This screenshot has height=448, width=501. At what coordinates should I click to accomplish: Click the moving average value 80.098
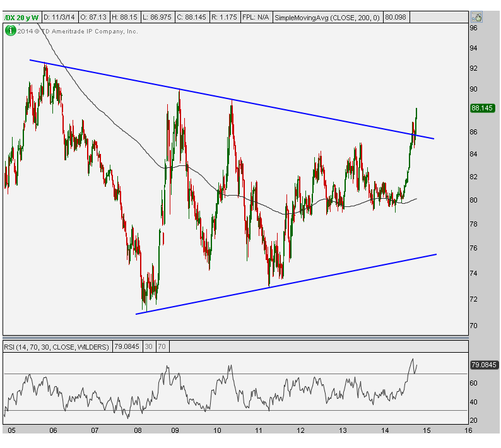[396, 17]
